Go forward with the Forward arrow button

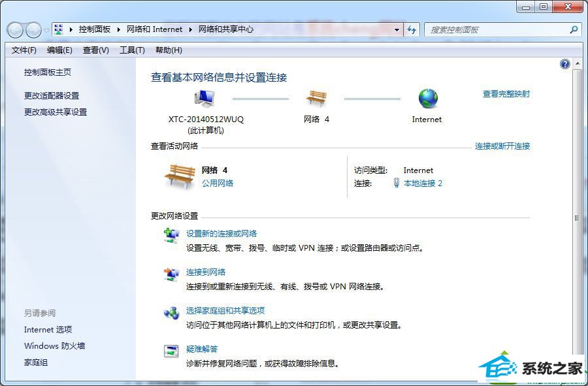tap(33, 30)
